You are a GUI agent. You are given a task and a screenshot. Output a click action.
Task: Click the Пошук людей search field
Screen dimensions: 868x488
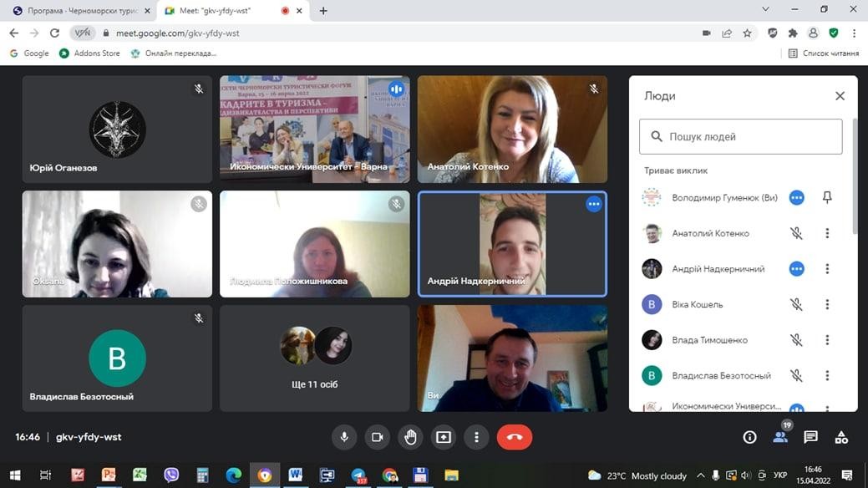741,136
